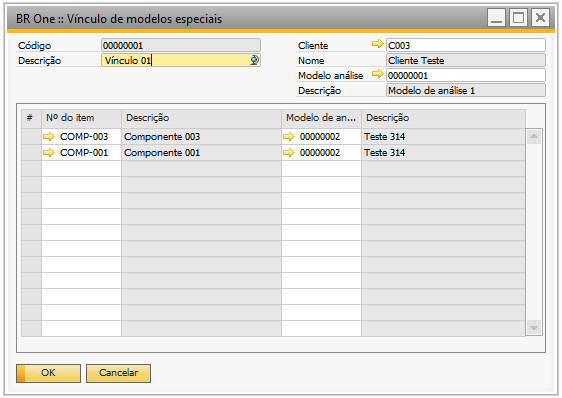Minimize the Vínculo de modelos especiais window
The height and width of the screenshot is (398, 562).
click(496, 17)
